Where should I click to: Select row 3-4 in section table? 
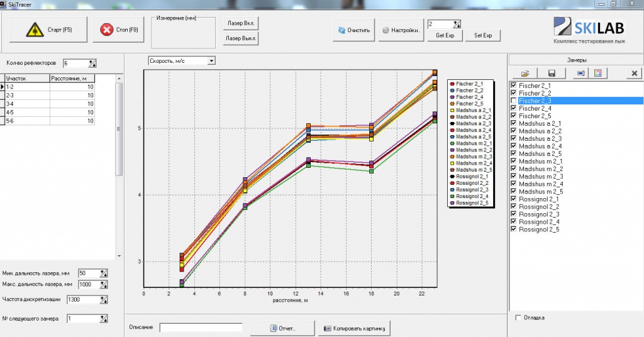click(x=50, y=104)
